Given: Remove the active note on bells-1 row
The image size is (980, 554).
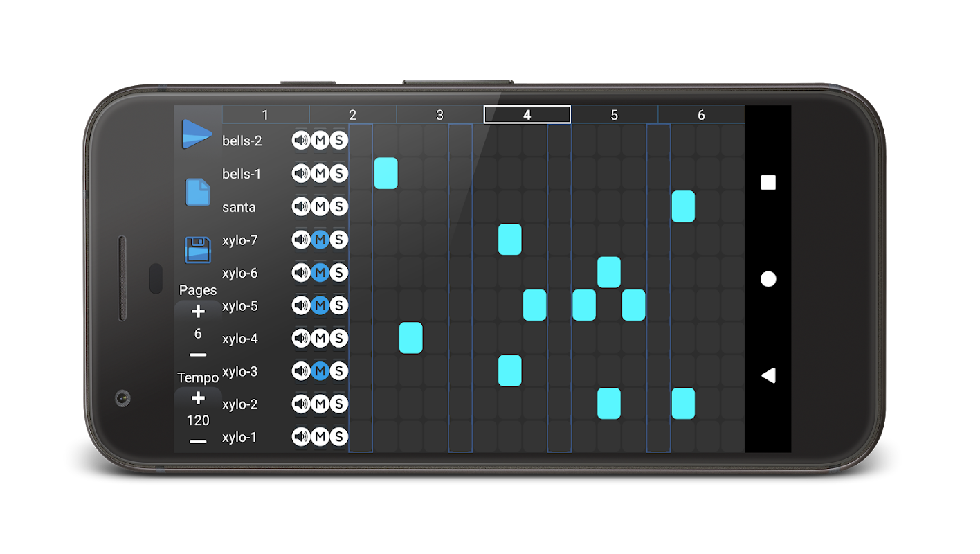Looking at the screenshot, I should (386, 173).
